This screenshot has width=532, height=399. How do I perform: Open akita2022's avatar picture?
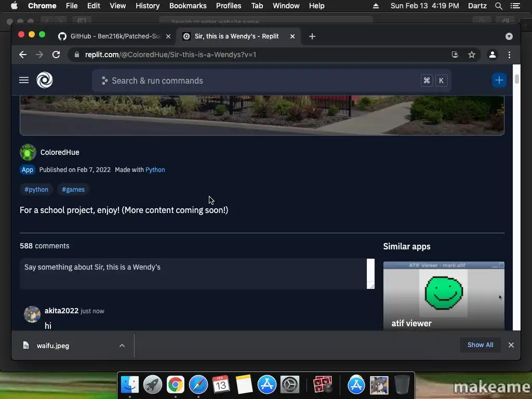pos(32,314)
